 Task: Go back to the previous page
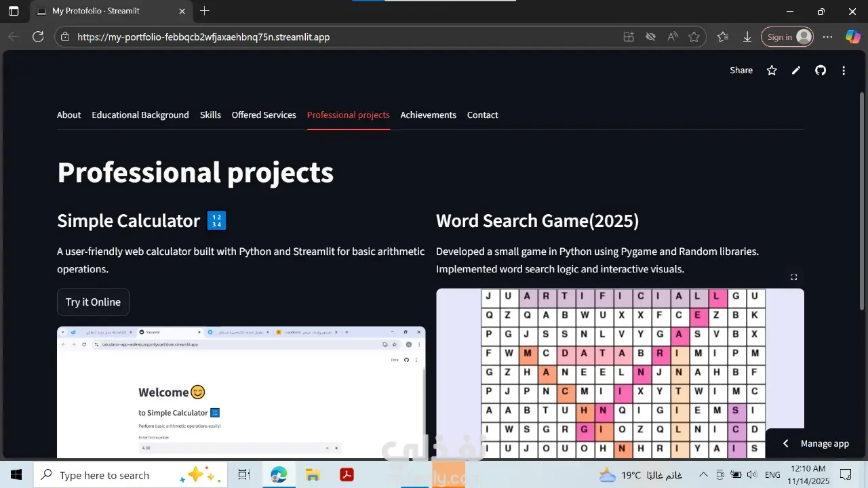pos(14,37)
